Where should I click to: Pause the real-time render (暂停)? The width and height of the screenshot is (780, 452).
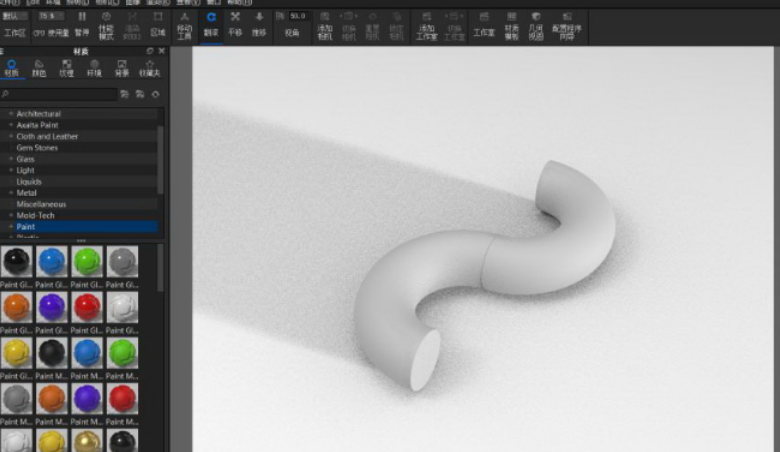click(82, 23)
